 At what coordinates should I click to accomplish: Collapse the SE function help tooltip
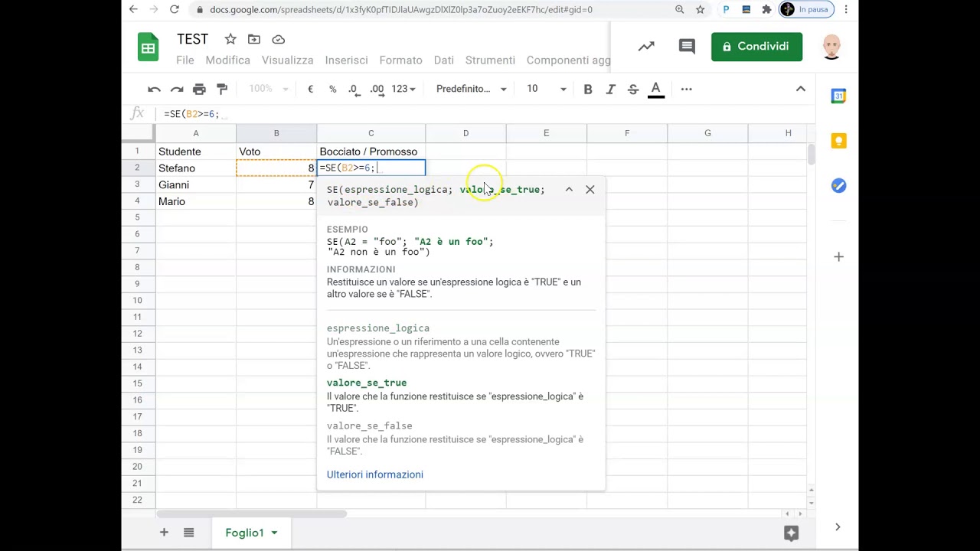(x=569, y=190)
